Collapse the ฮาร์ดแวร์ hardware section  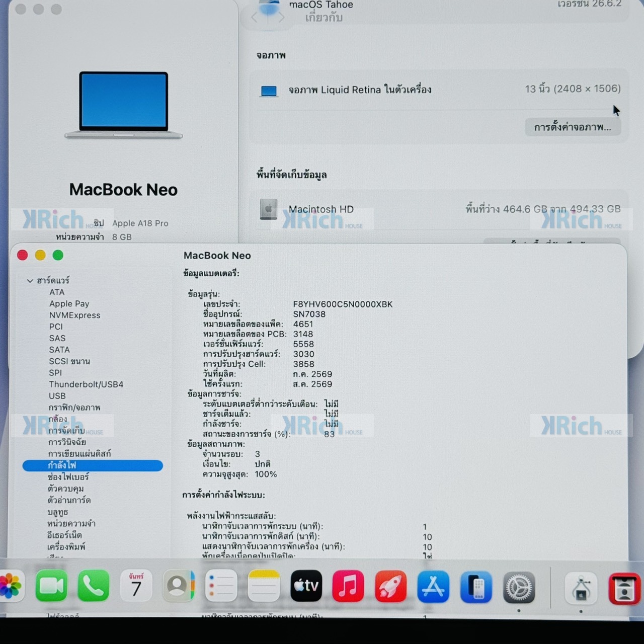[x=30, y=281]
